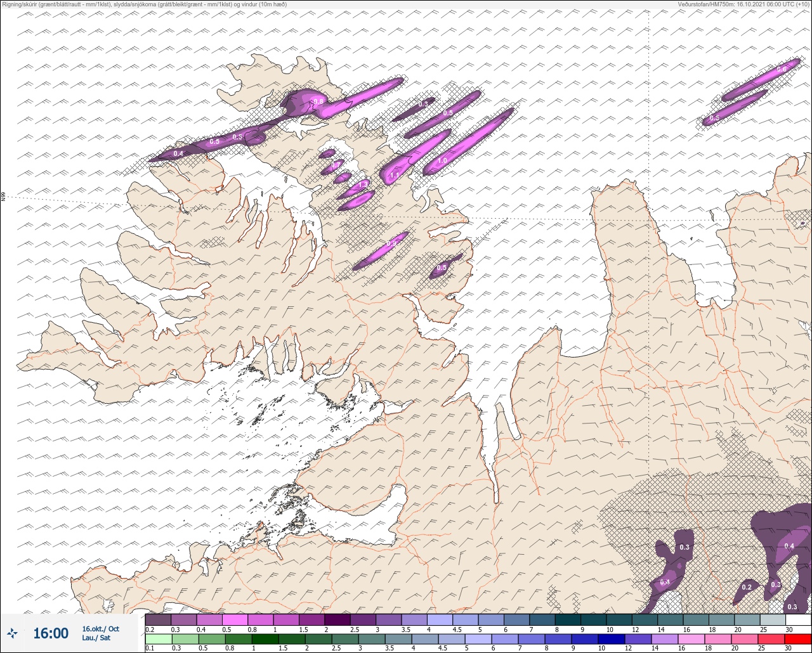This screenshot has height=653, width=812.
Task: Click the Veðurstofan/HM750m model run text
Action: coord(743,4)
